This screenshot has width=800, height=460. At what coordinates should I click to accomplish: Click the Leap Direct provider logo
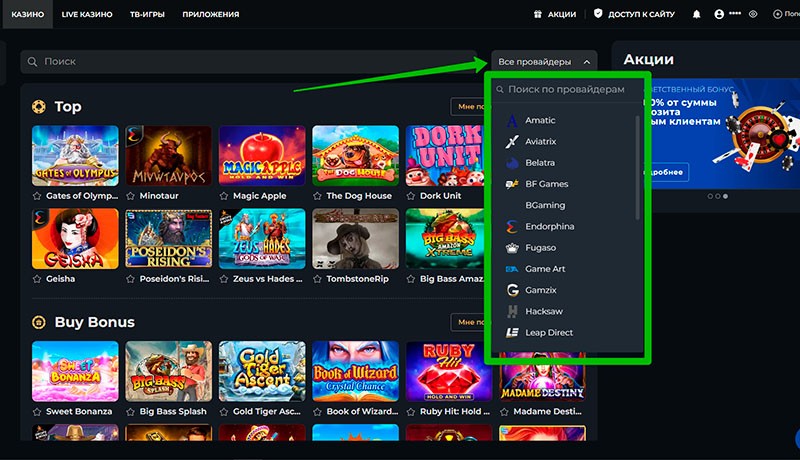tap(512, 332)
